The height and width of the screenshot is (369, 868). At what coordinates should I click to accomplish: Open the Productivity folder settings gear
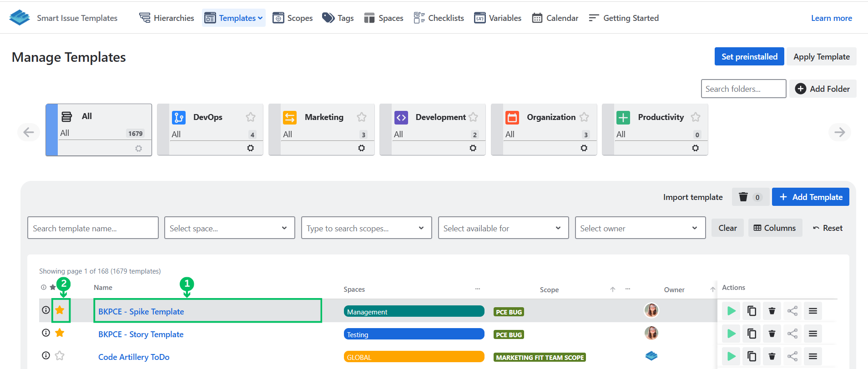(x=696, y=148)
